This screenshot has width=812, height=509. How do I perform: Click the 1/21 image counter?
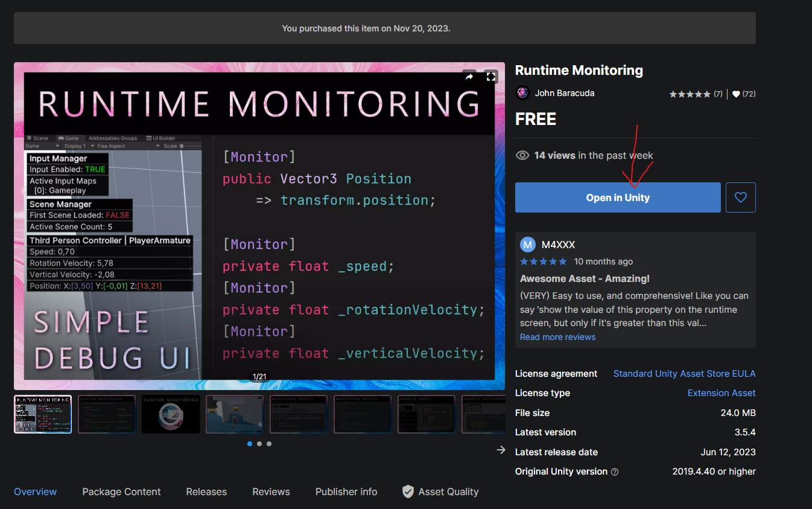click(x=259, y=377)
